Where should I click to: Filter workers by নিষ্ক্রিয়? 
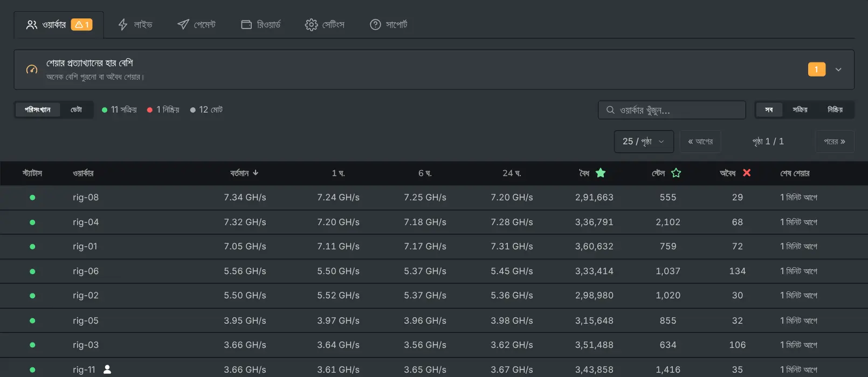[835, 110]
